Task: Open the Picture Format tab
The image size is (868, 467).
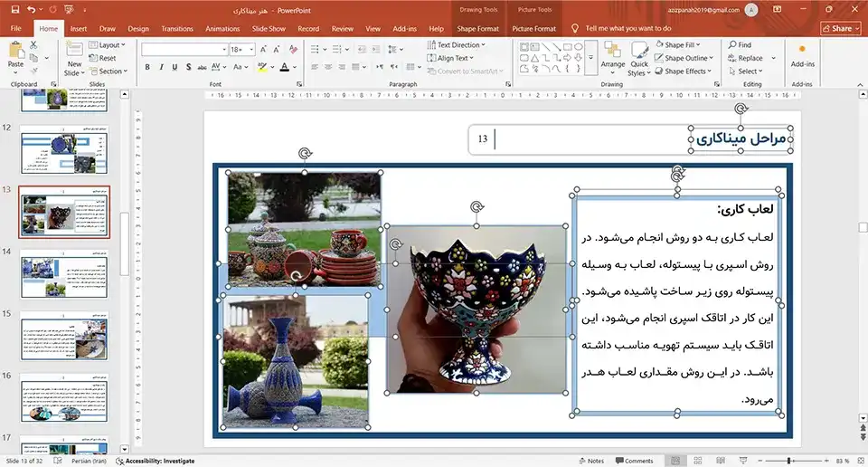Action: 533,28
